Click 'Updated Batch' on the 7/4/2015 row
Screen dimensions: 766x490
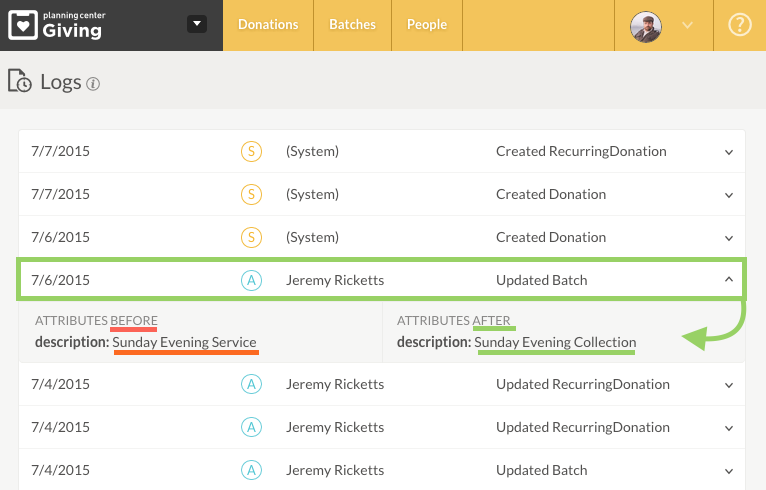click(541, 470)
